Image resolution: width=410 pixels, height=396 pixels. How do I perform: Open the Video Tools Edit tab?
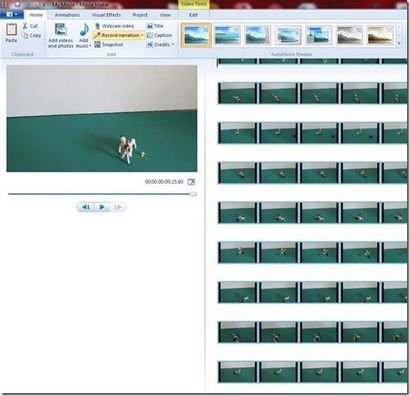point(193,15)
